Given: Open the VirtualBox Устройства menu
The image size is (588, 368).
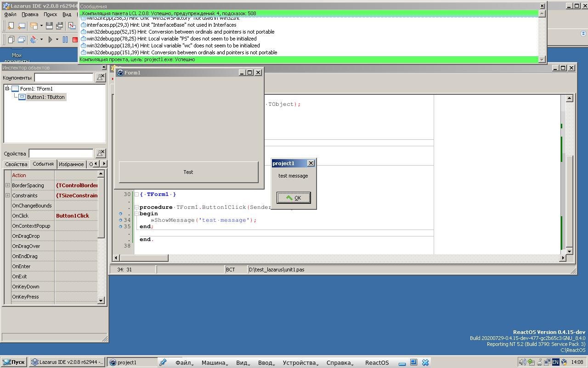Looking at the screenshot, I should pos(300,362).
